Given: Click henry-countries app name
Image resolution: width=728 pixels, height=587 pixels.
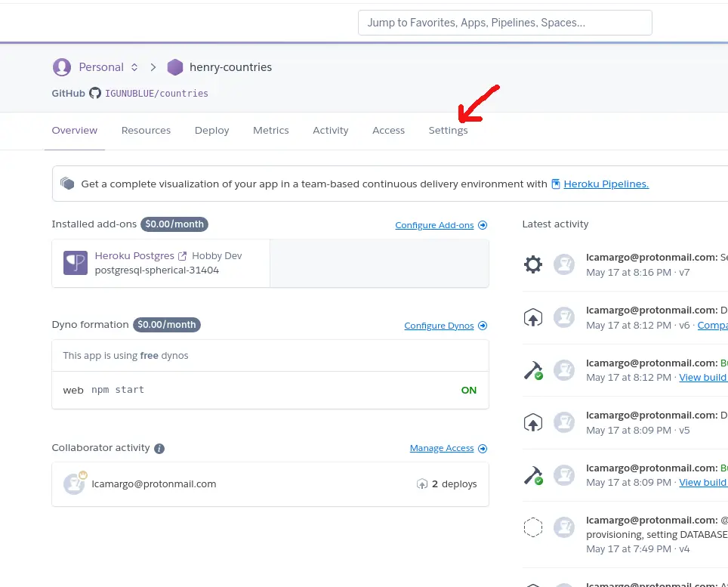Looking at the screenshot, I should 231,67.
